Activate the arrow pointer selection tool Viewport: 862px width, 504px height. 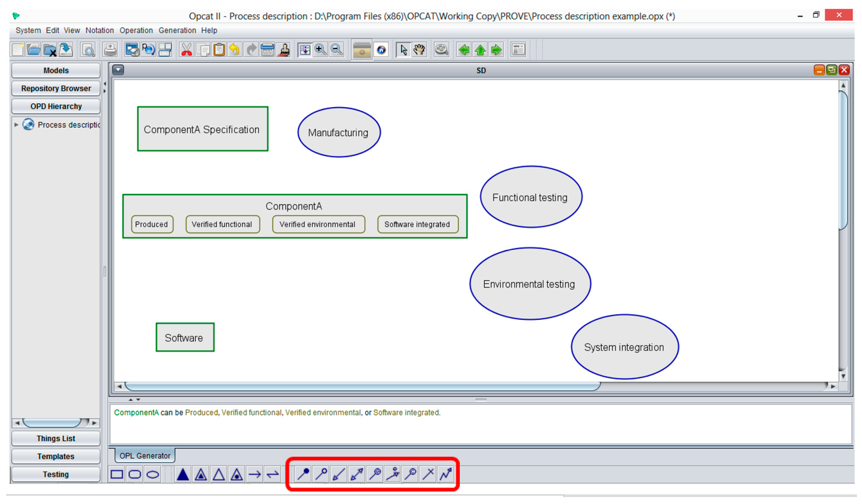coord(404,50)
